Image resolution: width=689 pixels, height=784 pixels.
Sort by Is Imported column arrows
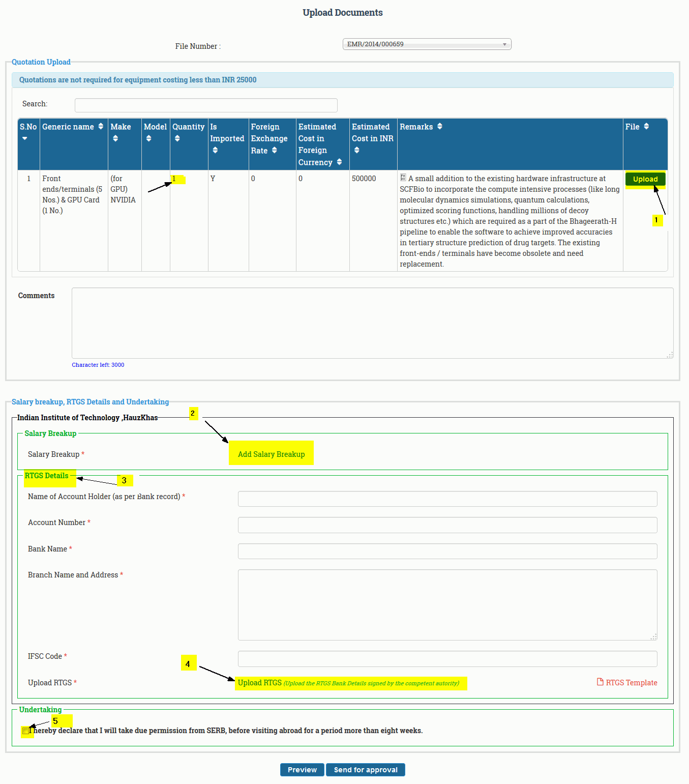click(x=215, y=150)
